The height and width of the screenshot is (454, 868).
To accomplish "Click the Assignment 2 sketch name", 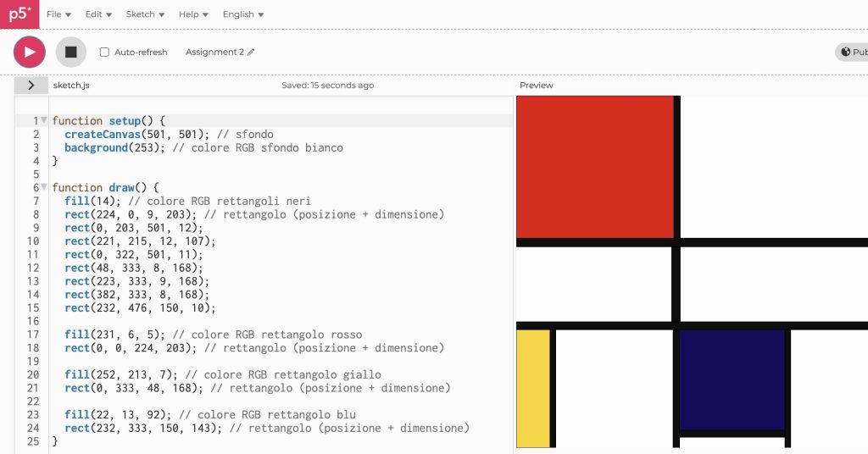I will pyautogui.click(x=214, y=53).
